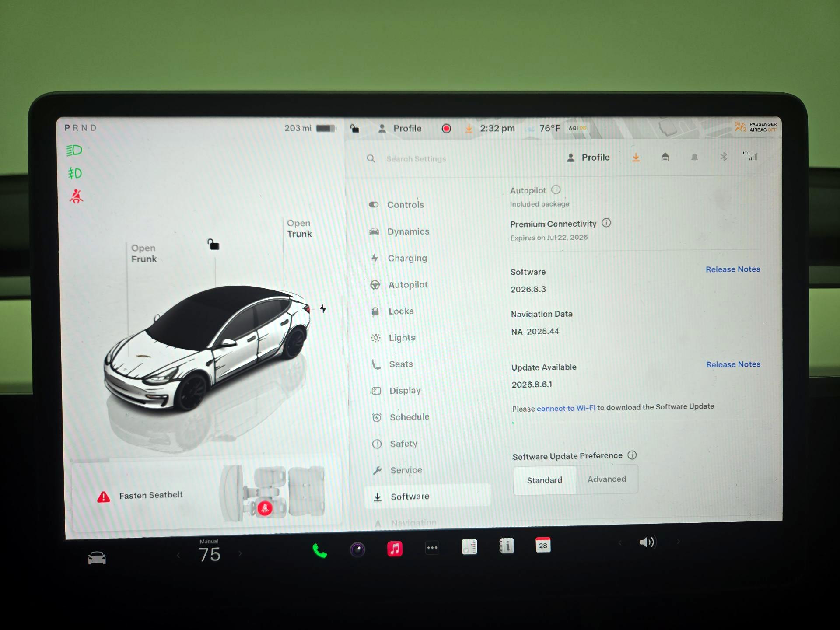Open the more apps ellipsis launcher
The width and height of the screenshot is (840, 630).
[x=432, y=547]
